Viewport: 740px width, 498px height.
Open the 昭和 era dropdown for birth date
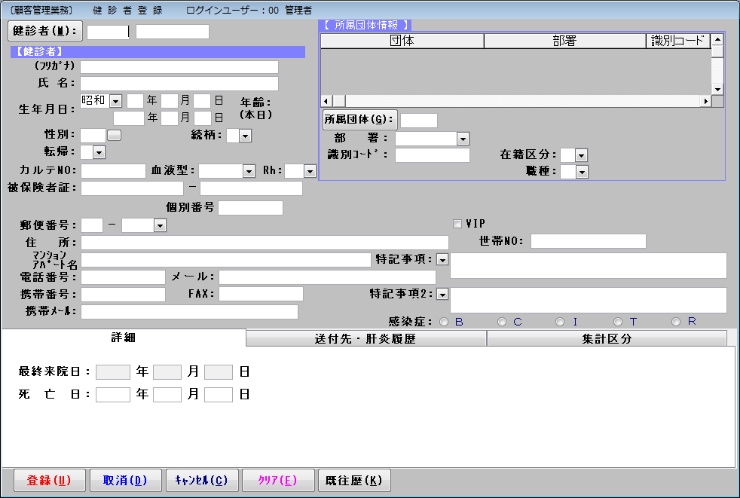click(x=115, y=101)
